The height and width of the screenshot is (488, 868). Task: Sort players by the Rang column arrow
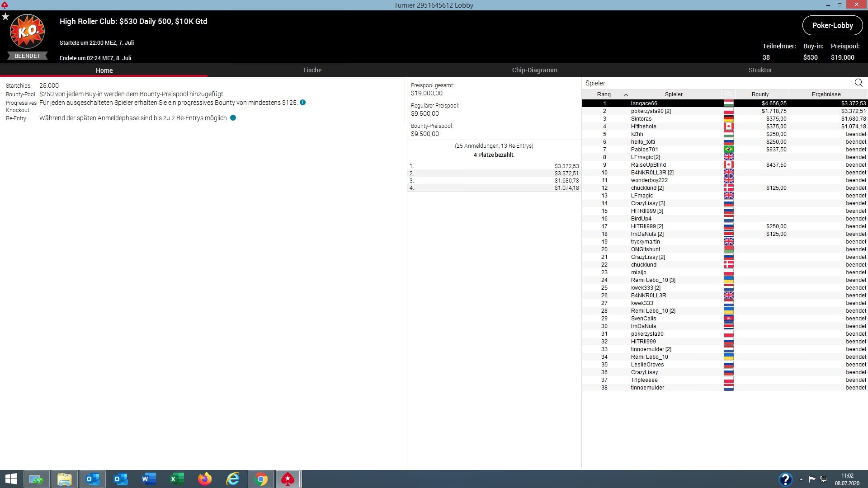(626, 94)
